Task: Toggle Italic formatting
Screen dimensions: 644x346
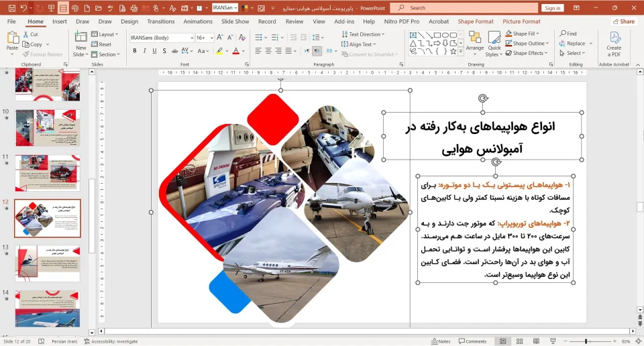Action: pos(144,51)
